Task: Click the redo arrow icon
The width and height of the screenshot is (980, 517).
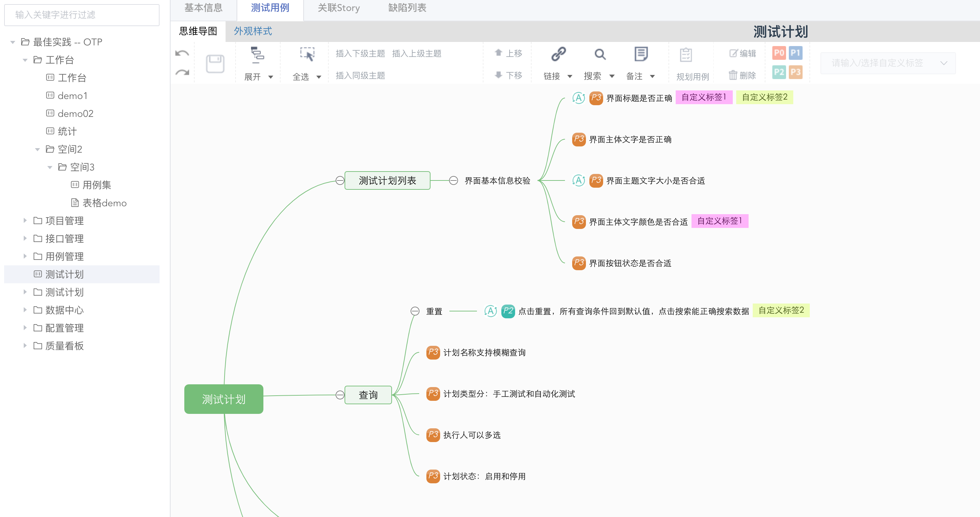Action: pos(182,72)
